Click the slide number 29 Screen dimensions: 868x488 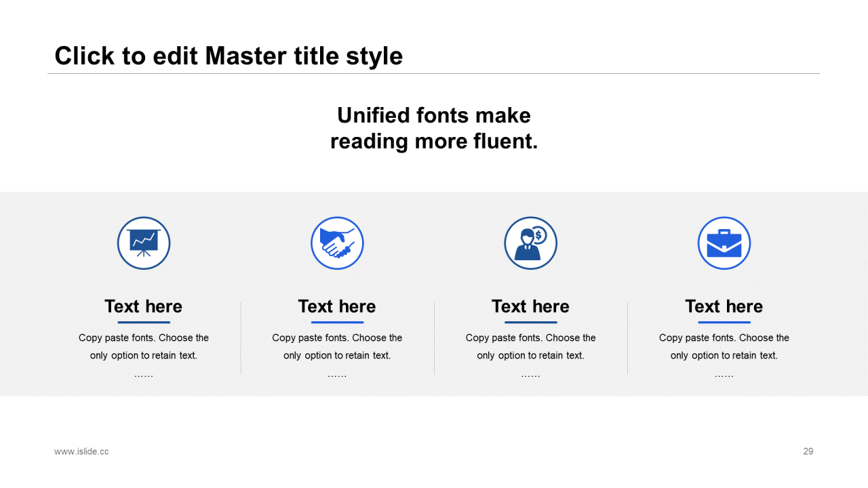[808, 451]
